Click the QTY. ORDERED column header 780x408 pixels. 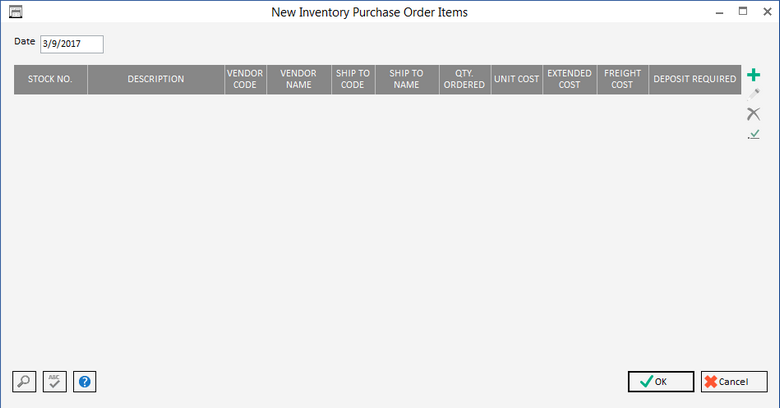(465, 79)
